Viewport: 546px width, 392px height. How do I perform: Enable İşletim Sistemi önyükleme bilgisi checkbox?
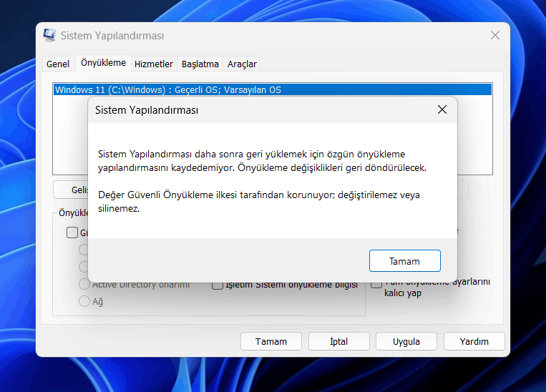(x=218, y=285)
